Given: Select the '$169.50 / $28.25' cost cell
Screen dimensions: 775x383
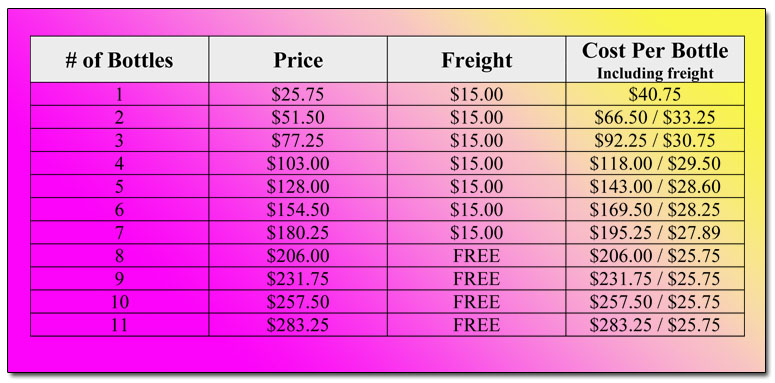Looking at the screenshot, I should (x=655, y=210).
